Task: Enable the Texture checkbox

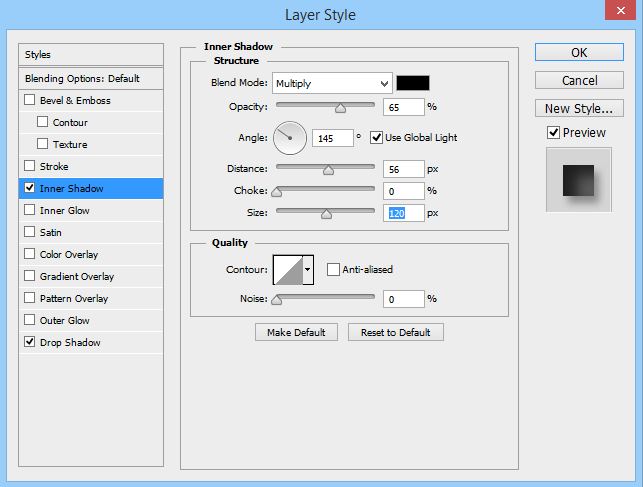Action: [42, 144]
